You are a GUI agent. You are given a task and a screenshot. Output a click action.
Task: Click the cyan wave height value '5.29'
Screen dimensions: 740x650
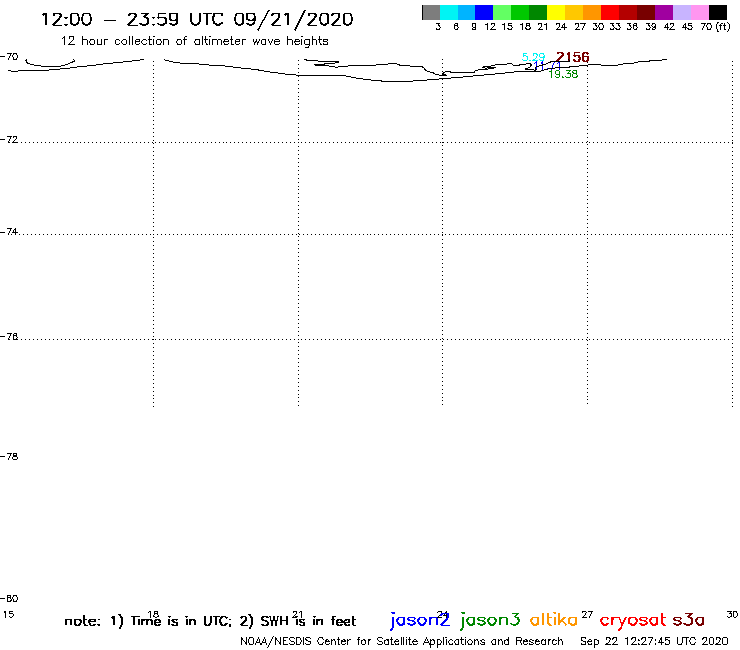[533, 57]
